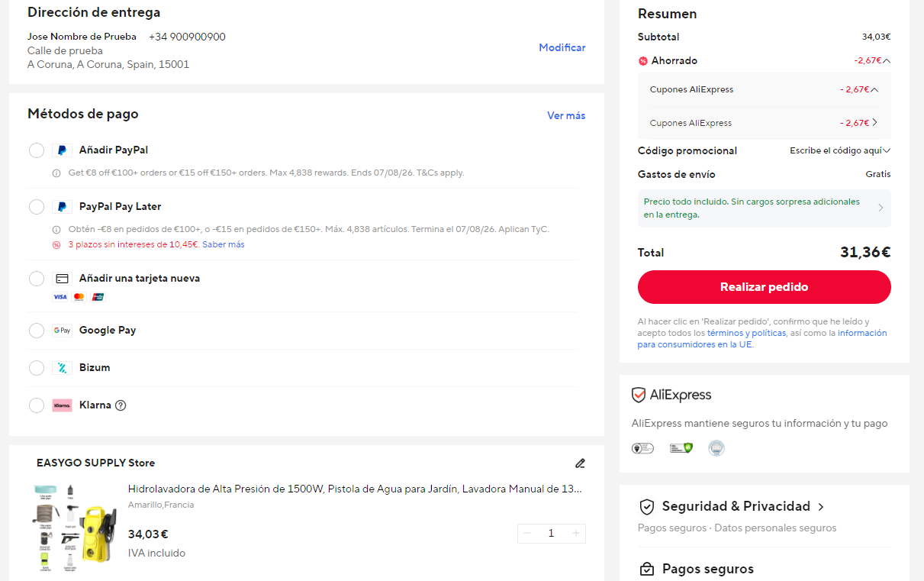
Task: Click the AliExpress shield logo icon
Action: coord(639,395)
